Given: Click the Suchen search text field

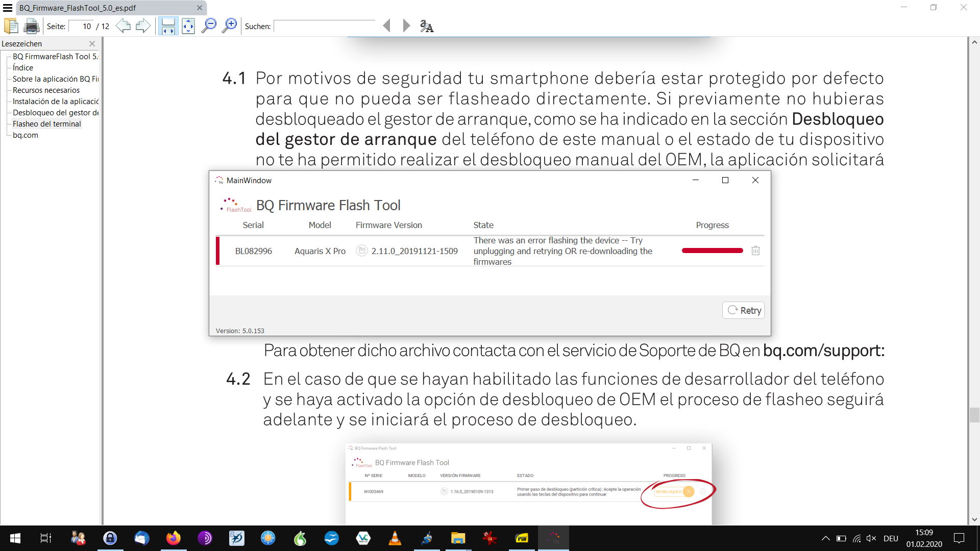Looking at the screenshot, I should pyautogui.click(x=325, y=27).
